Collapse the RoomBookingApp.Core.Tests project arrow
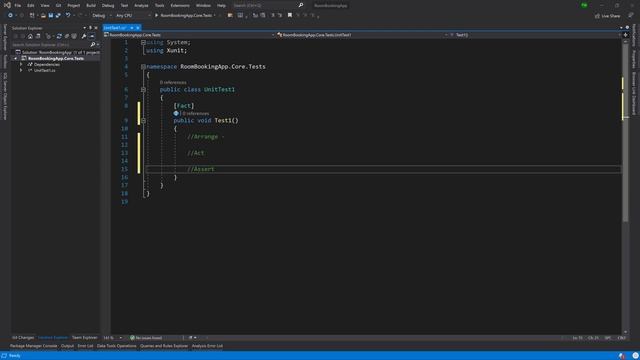Viewport: 640px width, 360px height. [16, 58]
